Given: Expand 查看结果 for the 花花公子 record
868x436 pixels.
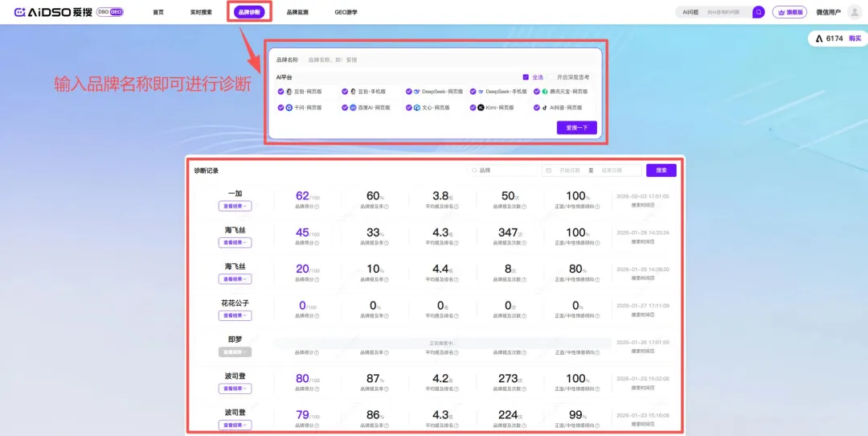Looking at the screenshot, I should [235, 315].
